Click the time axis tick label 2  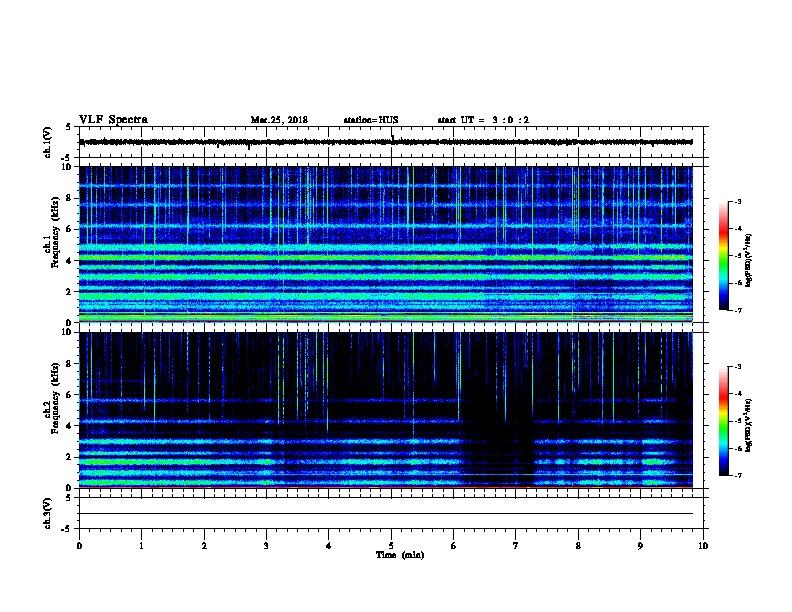pyautogui.click(x=204, y=546)
